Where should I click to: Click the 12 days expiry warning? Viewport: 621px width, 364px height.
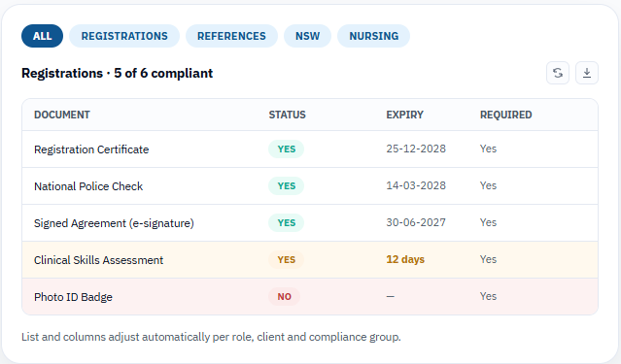(405, 259)
